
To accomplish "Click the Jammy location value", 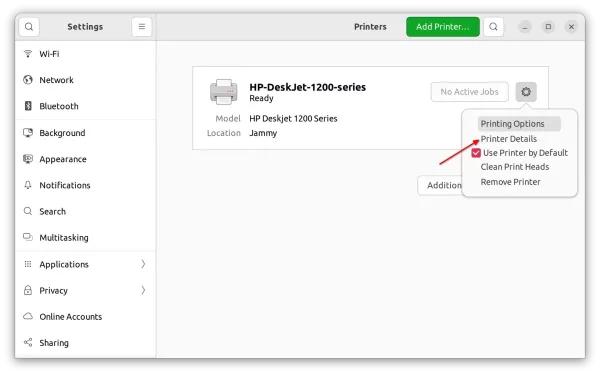I will 263,133.
